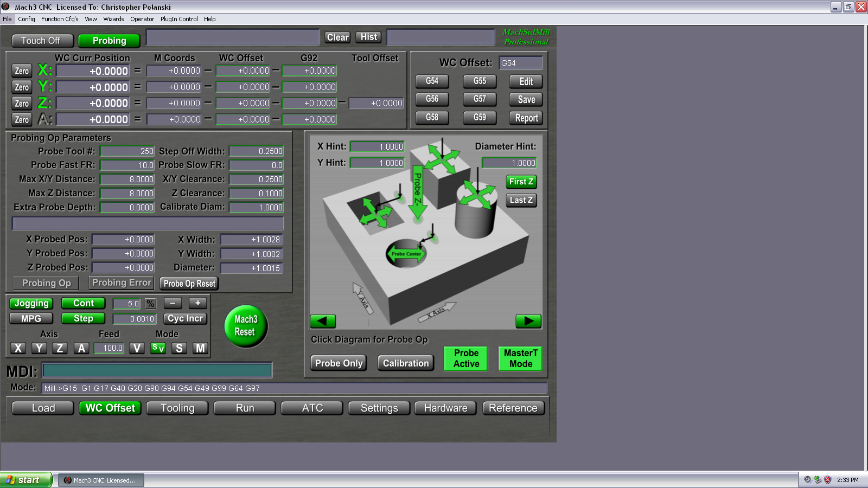
Task: Open the Tooling screen
Action: click(x=177, y=408)
